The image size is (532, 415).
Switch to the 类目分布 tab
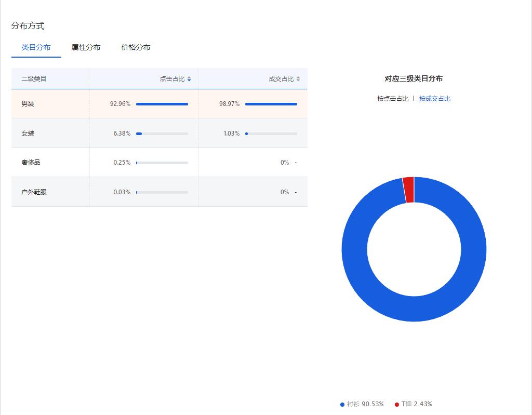pyautogui.click(x=36, y=47)
